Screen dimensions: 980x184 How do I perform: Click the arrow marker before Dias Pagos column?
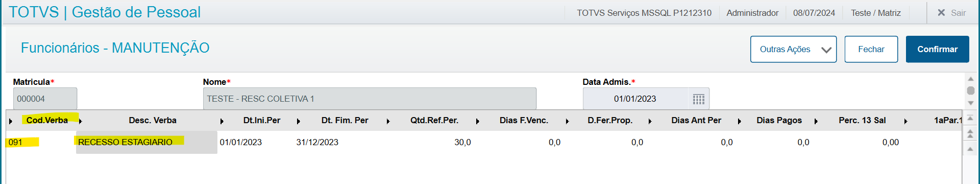coord(739,121)
